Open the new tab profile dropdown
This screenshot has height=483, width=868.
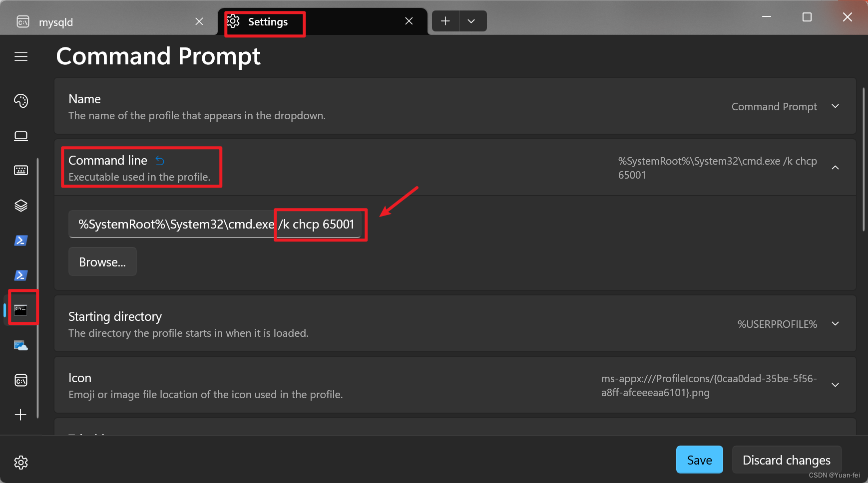tap(471, 21)
